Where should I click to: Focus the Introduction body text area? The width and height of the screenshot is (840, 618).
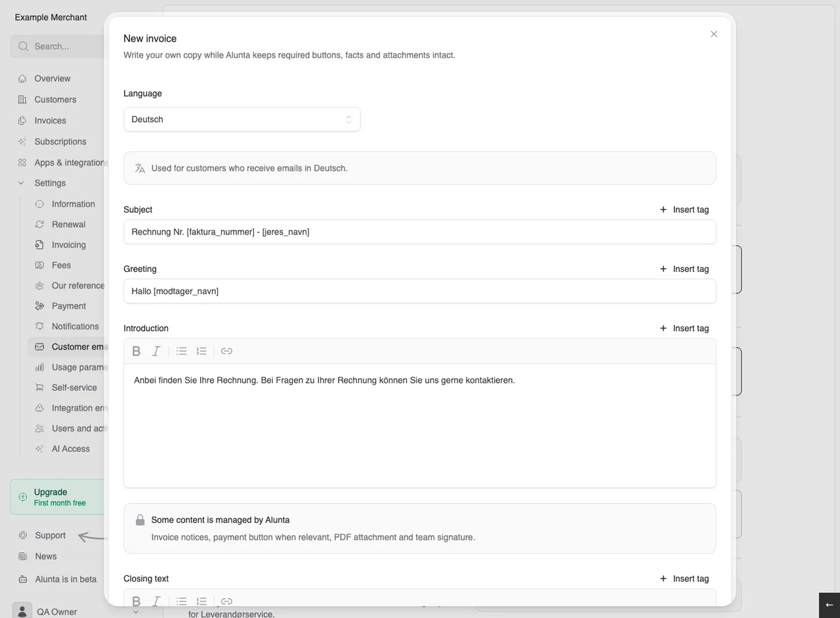[419, 426]
